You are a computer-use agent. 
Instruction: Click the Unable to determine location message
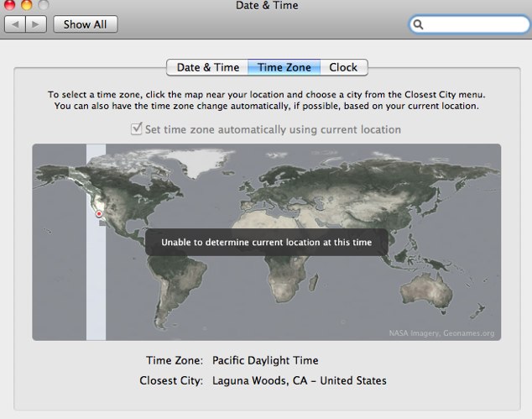(266, 243)
